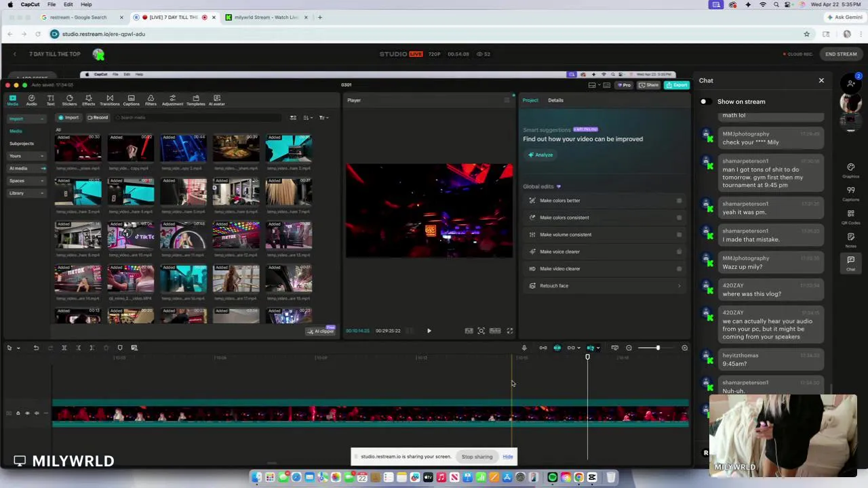This screenshot has width=868, height=488.
Task: Select the Media tab icon in CapCut
Action: (12, 100)
